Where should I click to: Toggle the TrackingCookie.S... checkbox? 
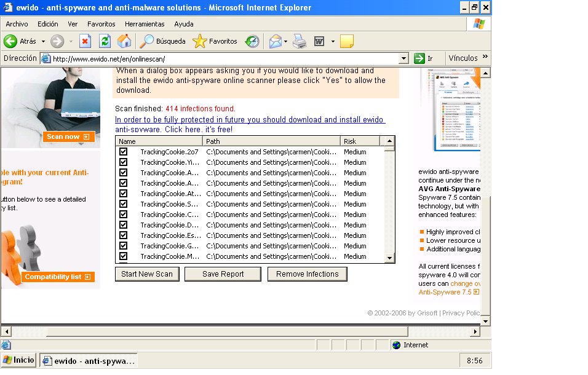124,204
